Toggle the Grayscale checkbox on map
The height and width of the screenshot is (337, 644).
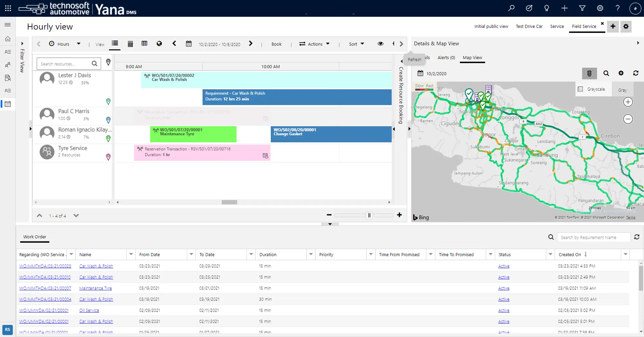click(580, 89)
